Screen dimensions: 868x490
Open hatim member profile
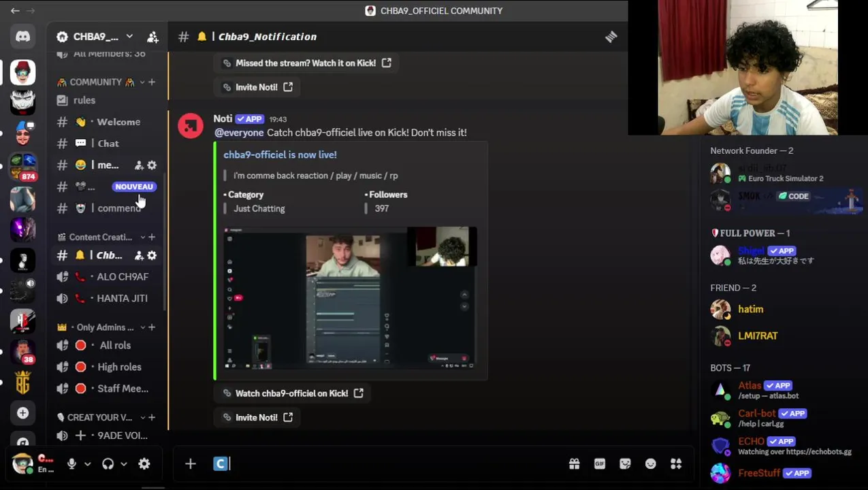(782, 309)
